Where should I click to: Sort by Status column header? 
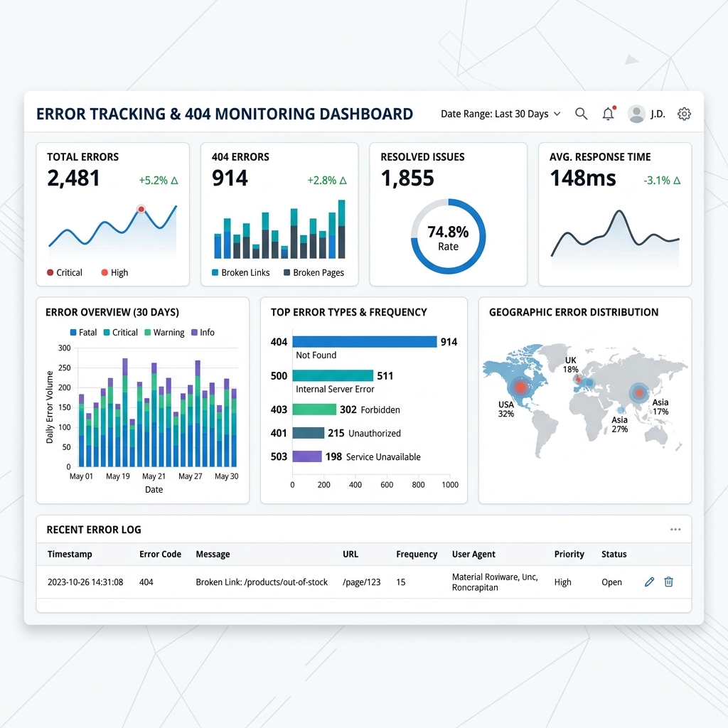point(614,554)
